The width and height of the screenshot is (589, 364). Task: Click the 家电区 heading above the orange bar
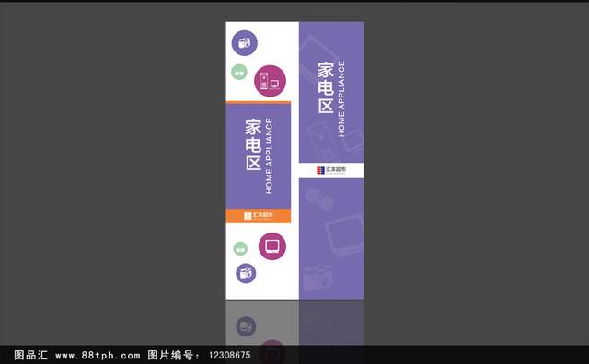tap(253, 145)
